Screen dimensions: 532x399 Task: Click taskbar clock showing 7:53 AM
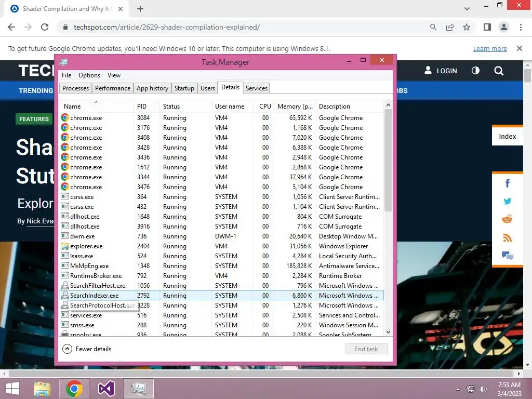(x=509, y=389)
